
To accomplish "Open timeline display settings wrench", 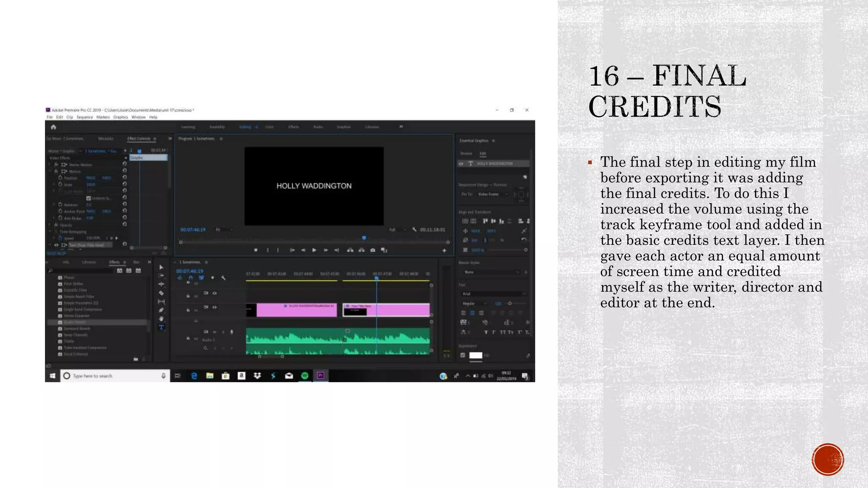I will click(223, 278).
